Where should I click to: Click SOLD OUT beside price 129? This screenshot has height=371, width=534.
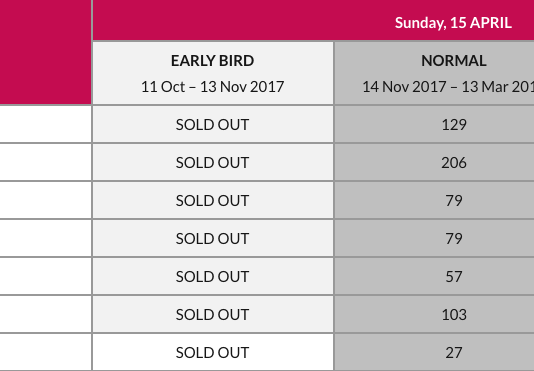pyautogui.click(x=213, y=125)
